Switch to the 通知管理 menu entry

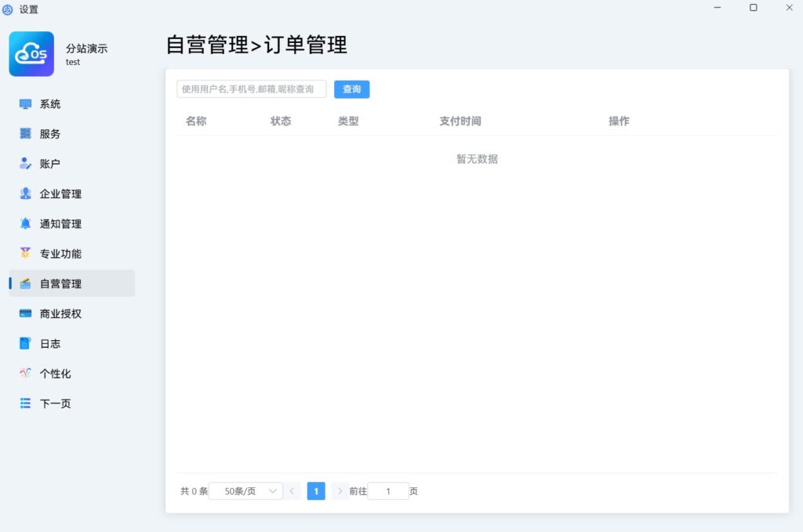(x=69, y=223)
